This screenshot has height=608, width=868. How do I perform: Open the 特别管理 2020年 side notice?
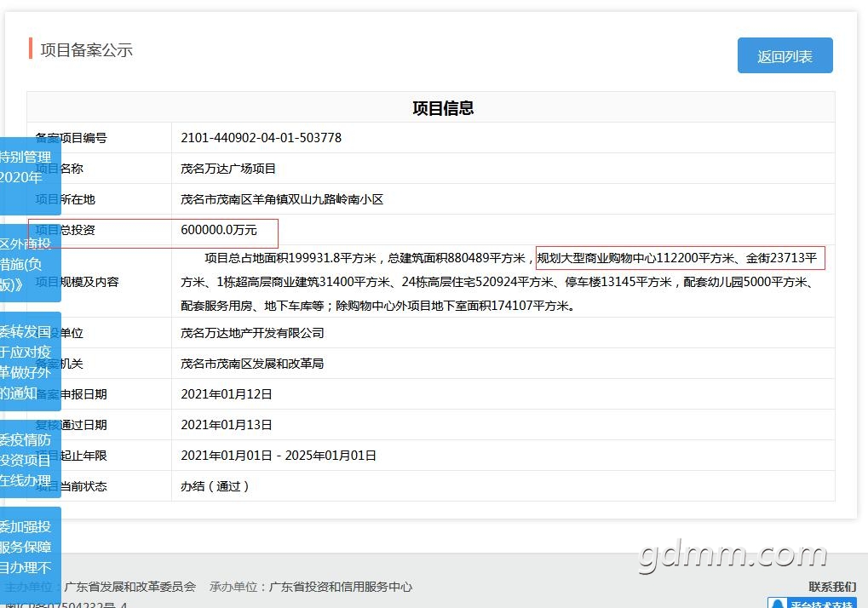coord(31,176)
